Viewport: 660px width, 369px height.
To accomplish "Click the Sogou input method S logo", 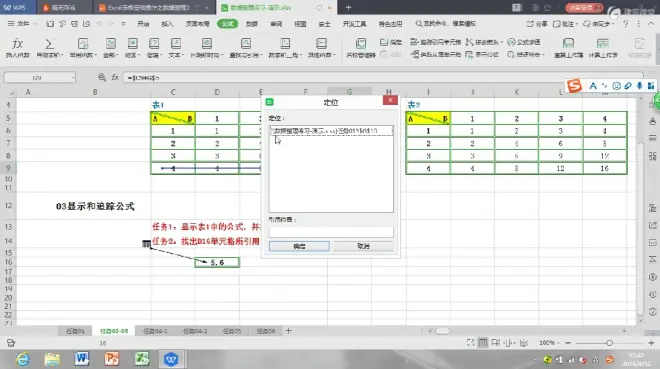I will point(574,86).
